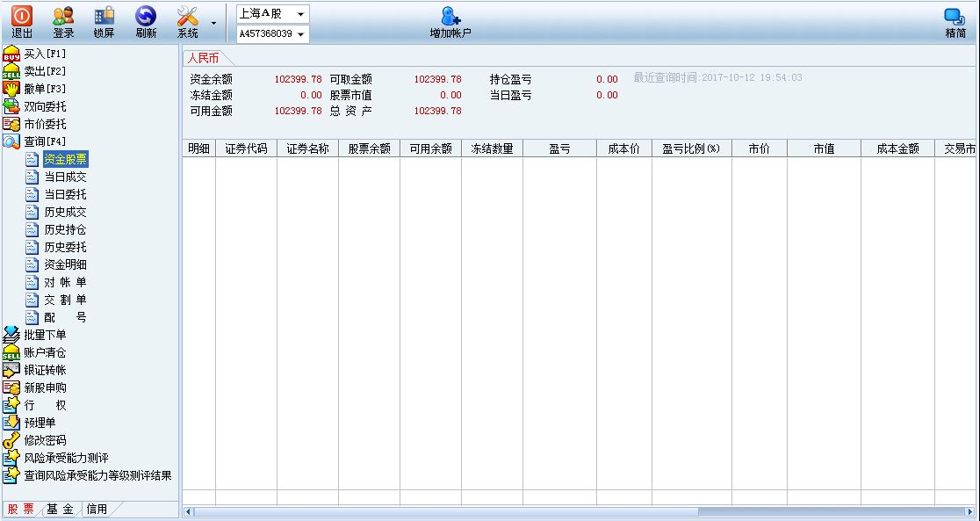This screenshot has height=521, width=980.
Task: Click the 盈亏比例(%) column header
Action: (691, 148)
